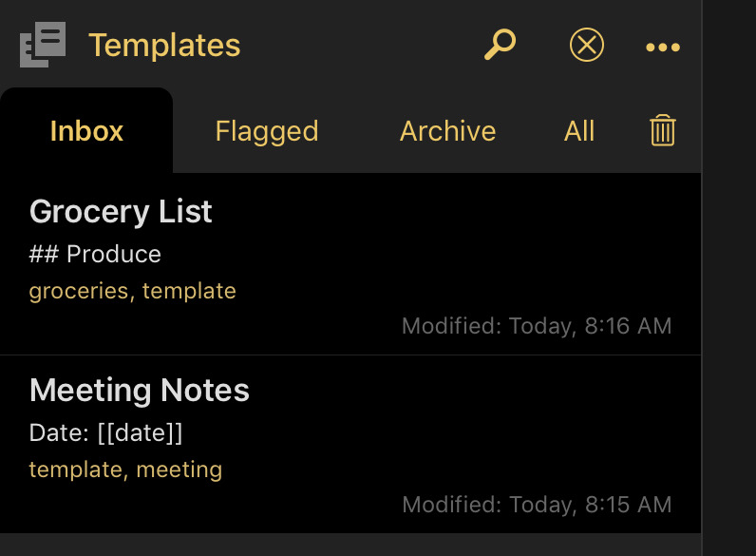Viewport: 756px width, 556px height.
Task: Click Meeting Notes' 8:15 AM modified timestamp
Action: (x=537, y=505)
